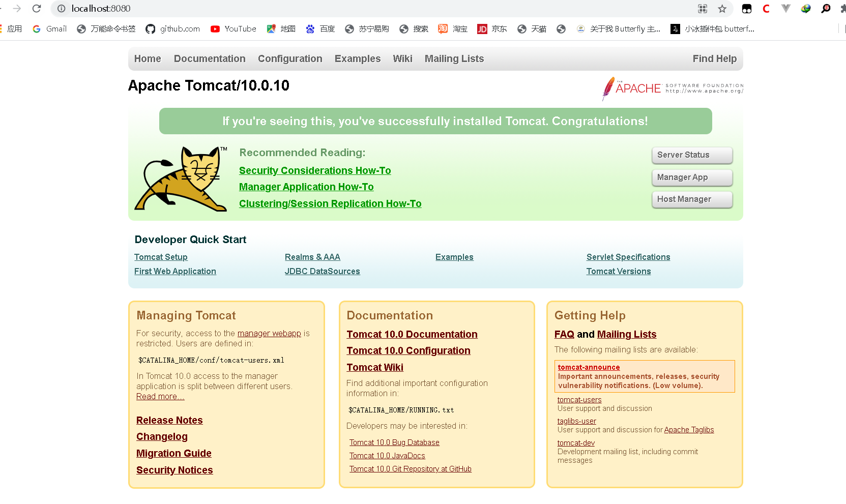The width and height of the screenshot is (846, 504).
Task: Open the 淘宝 bookmark
Action: [453, 29]
